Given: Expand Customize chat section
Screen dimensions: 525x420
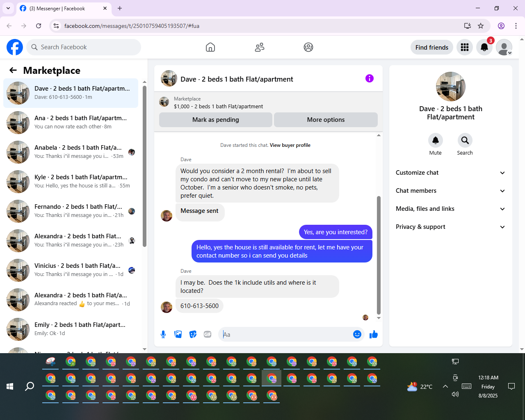Looking at the screenshot, I should (x=450, y=173).
